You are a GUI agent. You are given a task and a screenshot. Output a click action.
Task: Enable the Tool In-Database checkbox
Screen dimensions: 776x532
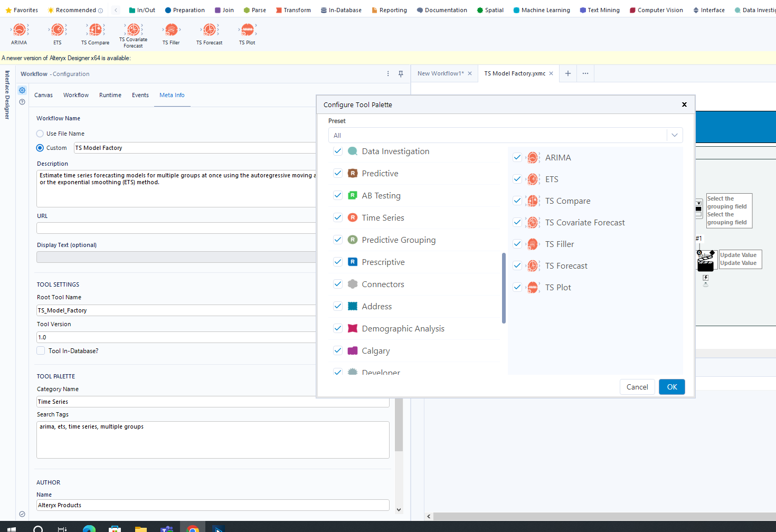(41, 350)
